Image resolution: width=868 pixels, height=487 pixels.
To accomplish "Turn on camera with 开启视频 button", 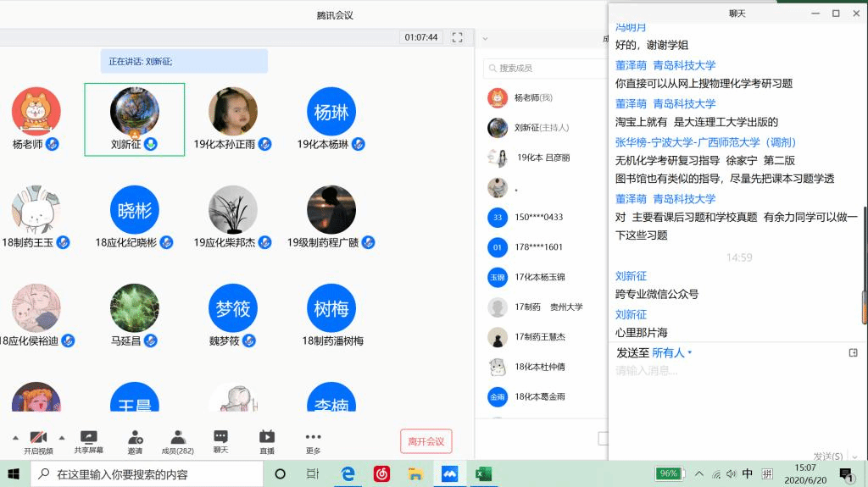I will [x=38, y=440].
